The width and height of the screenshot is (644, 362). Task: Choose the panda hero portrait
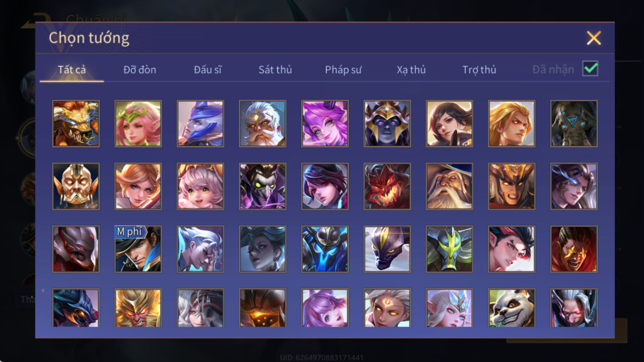point(511,308)
